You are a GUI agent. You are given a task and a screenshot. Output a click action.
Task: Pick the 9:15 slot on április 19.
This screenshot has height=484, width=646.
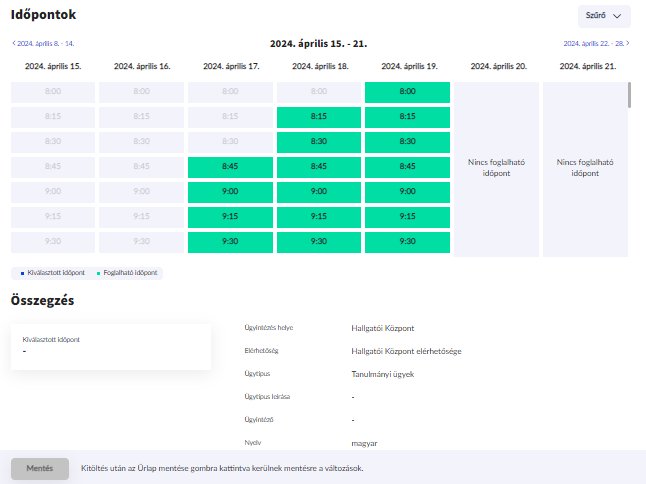(407, 217)
